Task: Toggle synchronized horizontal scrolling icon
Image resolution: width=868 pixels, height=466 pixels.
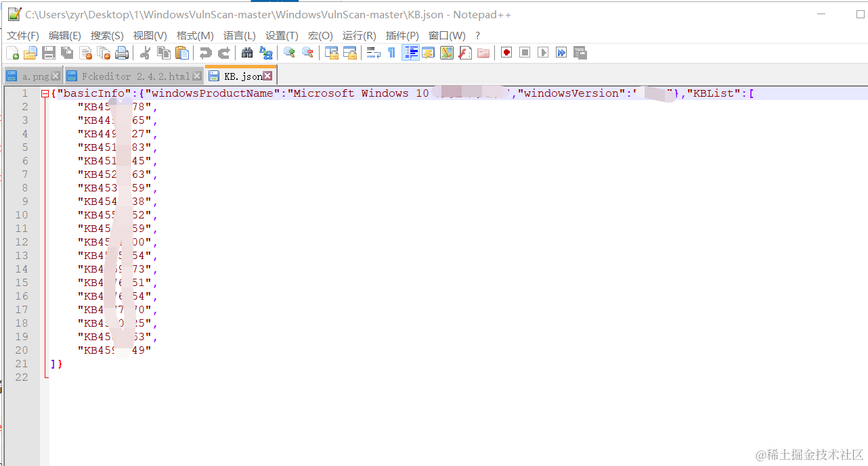Action: coord(349,53)
